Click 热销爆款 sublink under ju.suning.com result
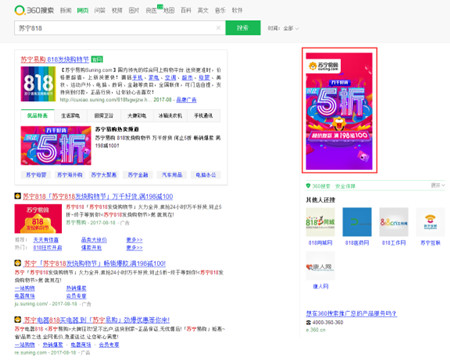450x360 pixels. pyautogui.click(x=76, y=288)
